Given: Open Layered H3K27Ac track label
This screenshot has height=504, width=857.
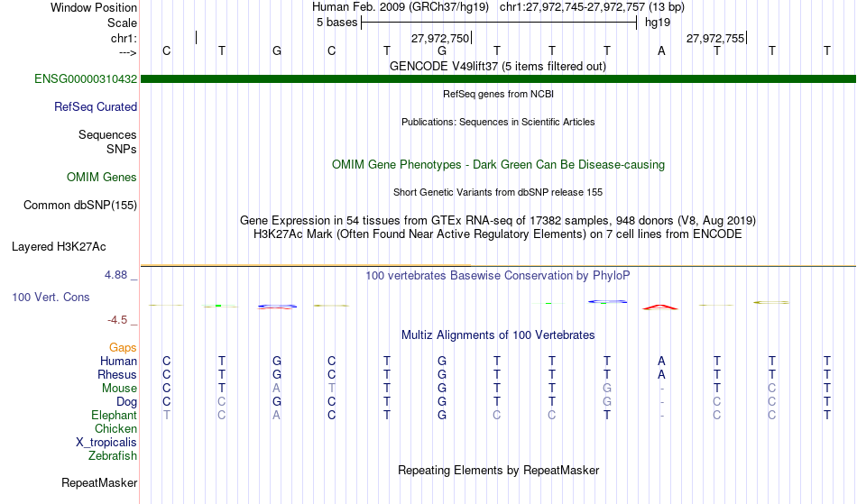Looking at the screenshot, I should [59, 247].
